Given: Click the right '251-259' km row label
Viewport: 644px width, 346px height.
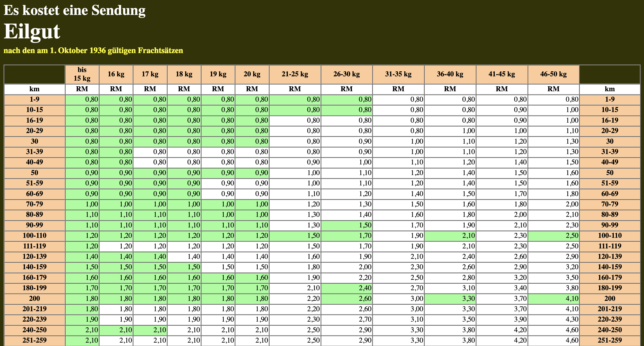Looking at the screenshot, I should [x=609, y=340].
